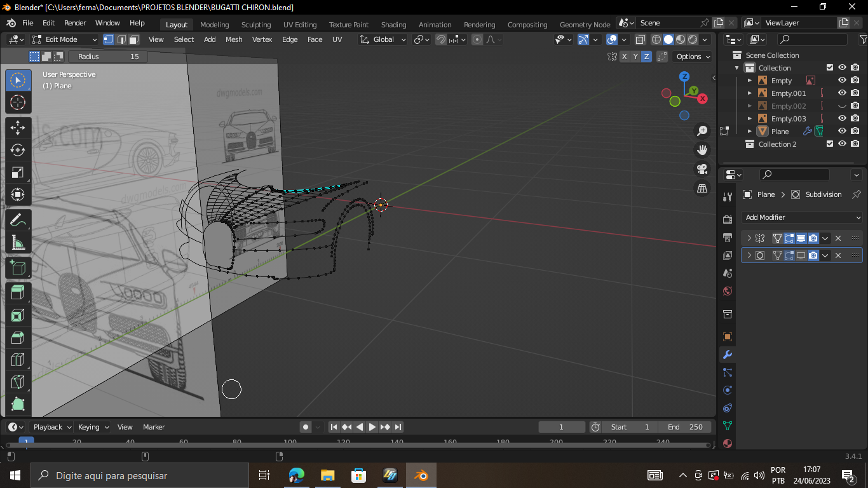The width and height of the screenshot is (868, 488).
Task: Open the File menu
Action: pos(28,23)
